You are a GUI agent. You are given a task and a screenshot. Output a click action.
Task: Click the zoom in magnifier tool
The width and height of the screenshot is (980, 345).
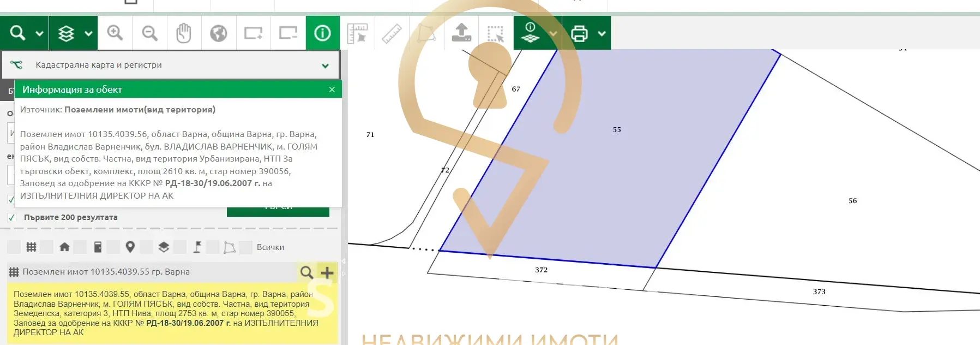point(115,33)
